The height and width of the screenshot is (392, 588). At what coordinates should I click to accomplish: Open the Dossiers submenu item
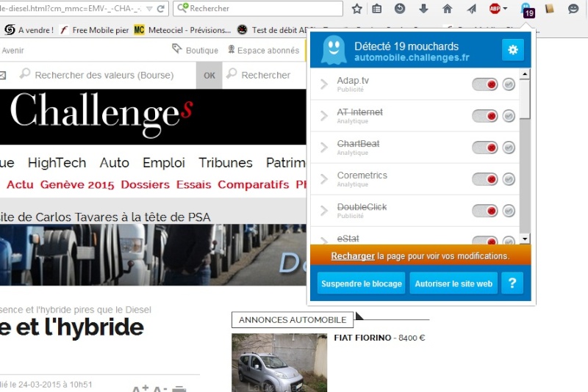coord(145,184)
